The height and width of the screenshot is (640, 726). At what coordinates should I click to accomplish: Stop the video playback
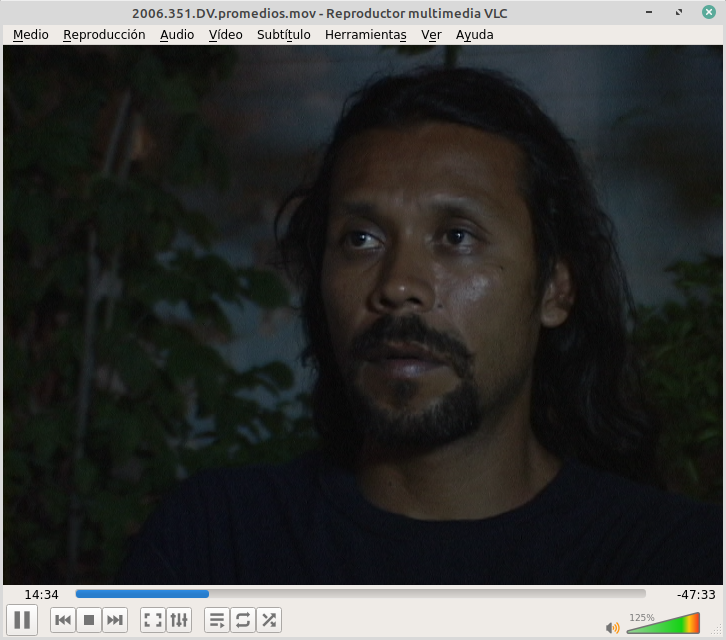89,620
